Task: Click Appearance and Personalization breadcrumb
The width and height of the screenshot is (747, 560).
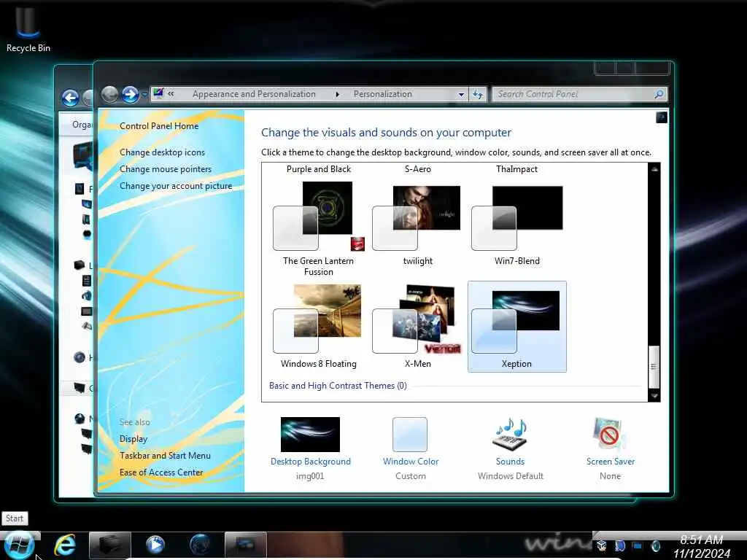Action: coord(254,94)
